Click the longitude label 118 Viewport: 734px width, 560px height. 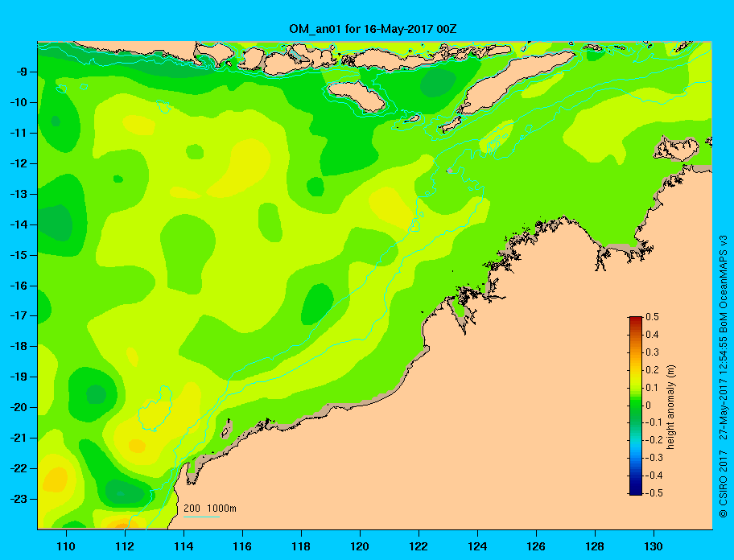point(301,546)
